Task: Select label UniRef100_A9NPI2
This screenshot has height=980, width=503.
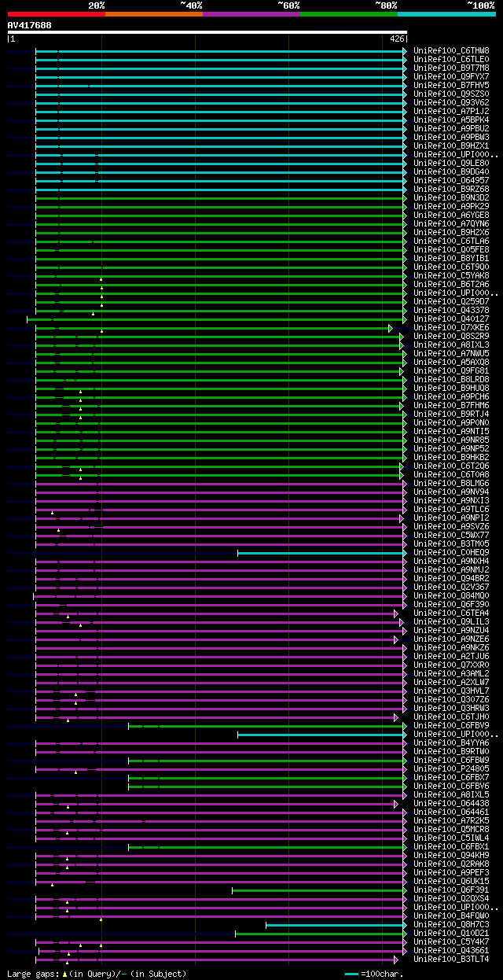Action: point(451,518)
